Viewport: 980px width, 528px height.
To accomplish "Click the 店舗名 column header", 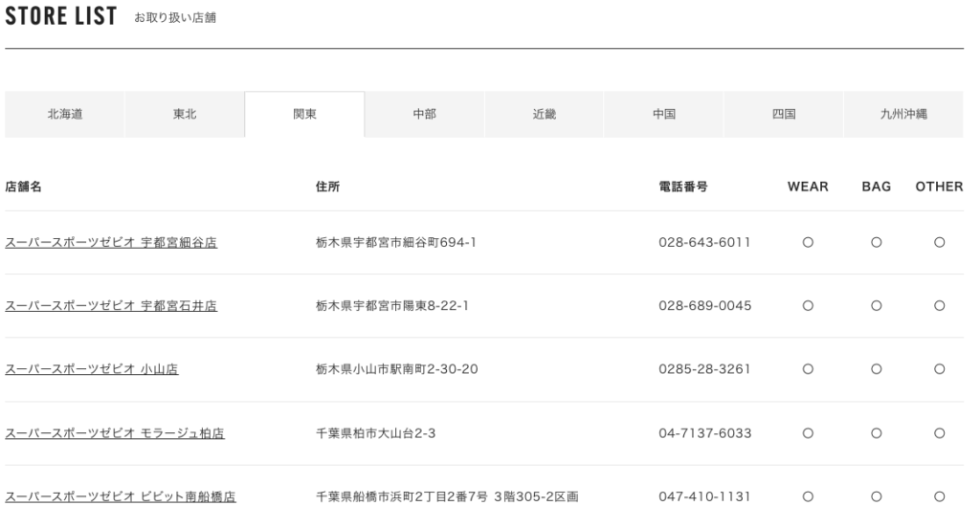I will pyautogui.click(x=23, y=187).
